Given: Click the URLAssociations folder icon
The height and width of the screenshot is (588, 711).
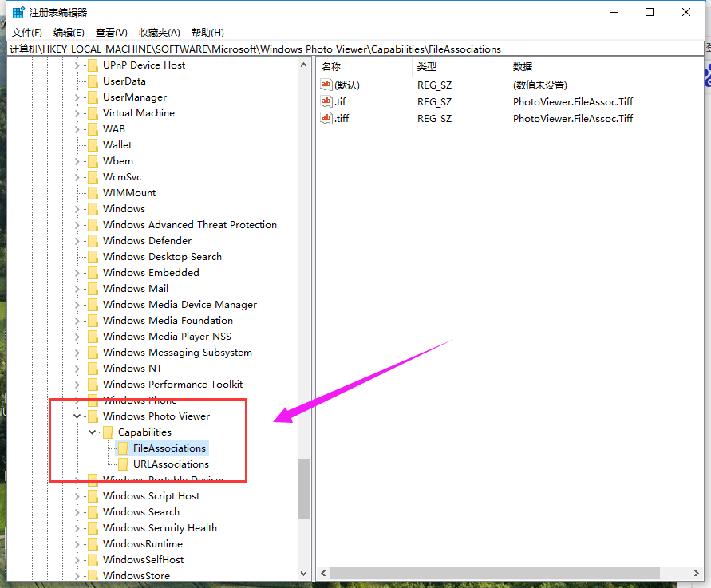Looking at the screenshot, I should [122, 464].
